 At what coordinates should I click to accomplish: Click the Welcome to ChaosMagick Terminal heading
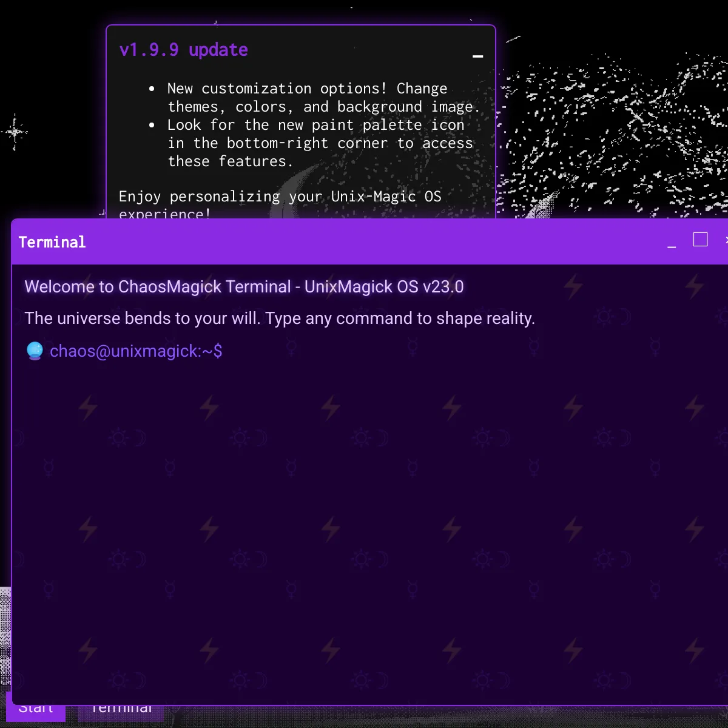[x=244, y=286]
